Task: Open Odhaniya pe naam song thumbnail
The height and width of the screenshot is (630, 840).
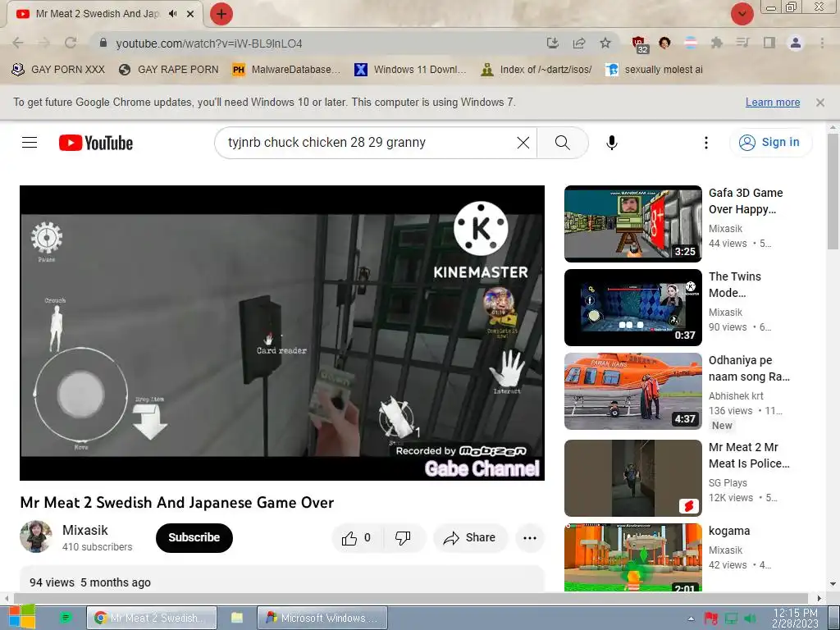Action: click(632, 391)
